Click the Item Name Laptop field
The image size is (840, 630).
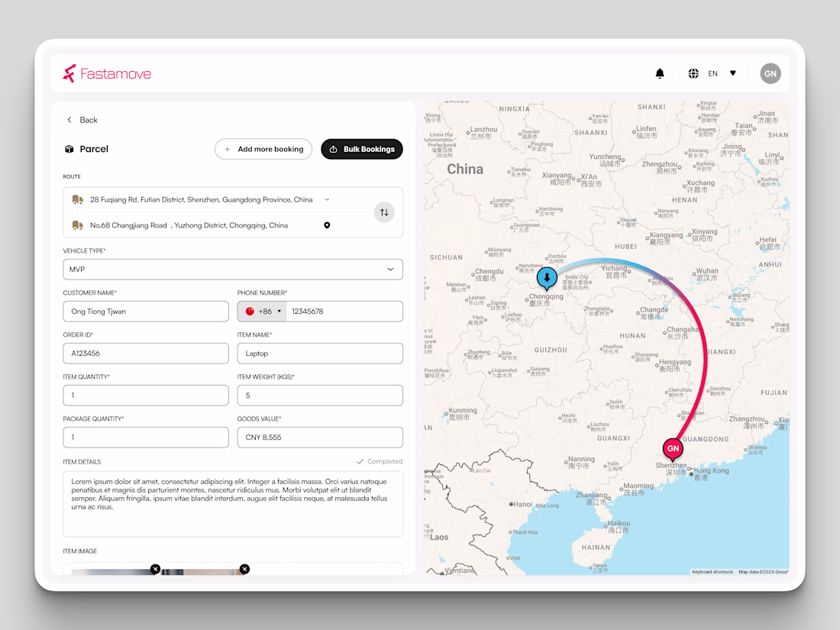pyautogui.click(x=320, y=353)
